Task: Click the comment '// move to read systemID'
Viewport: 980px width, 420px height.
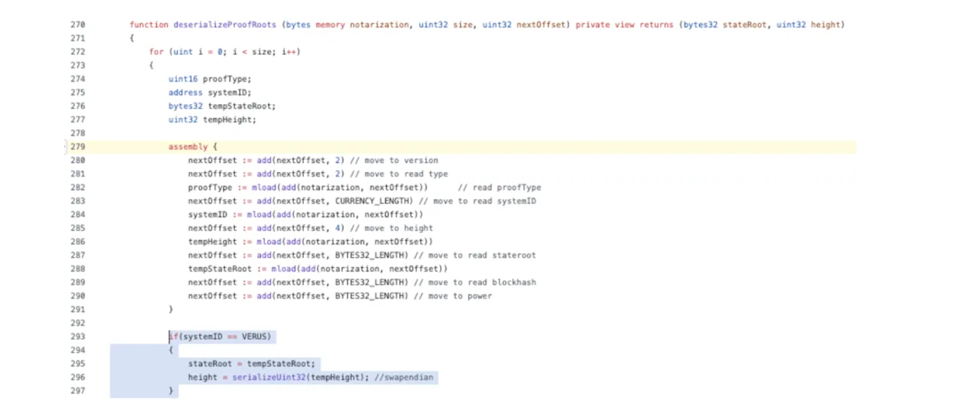Action: point(477,201)
